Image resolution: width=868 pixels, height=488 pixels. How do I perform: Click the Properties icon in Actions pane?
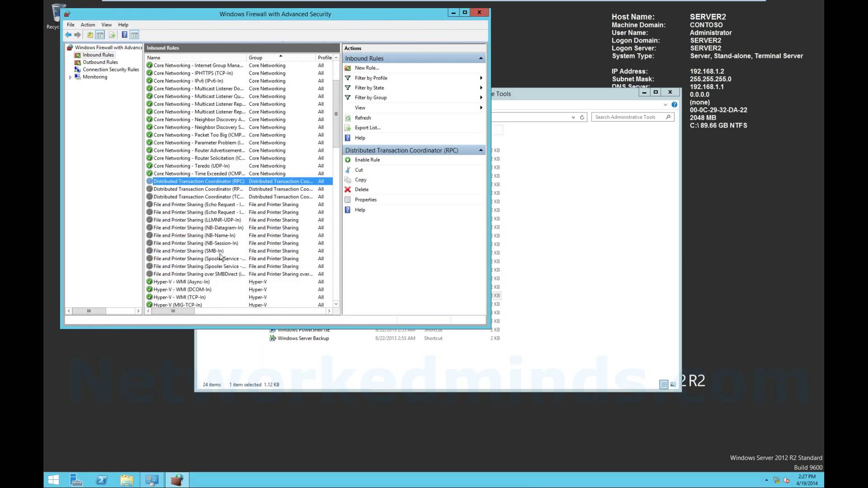click(x=348, y=200)
